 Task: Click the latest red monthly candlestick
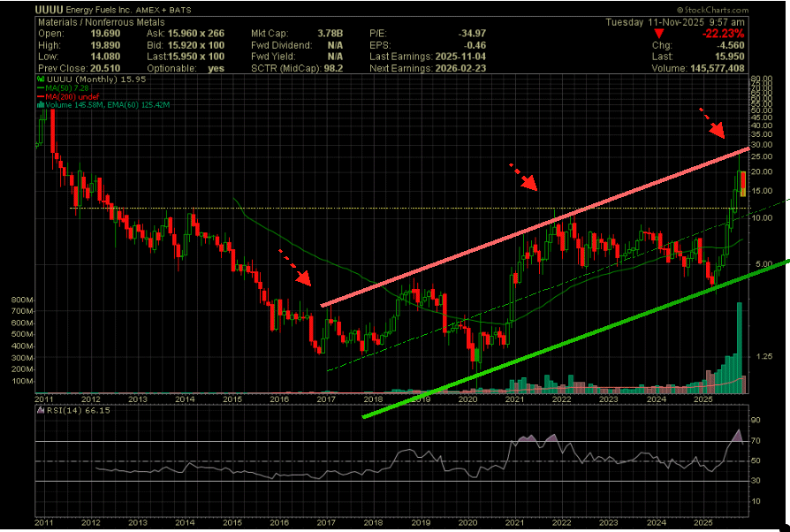[743, 185]
